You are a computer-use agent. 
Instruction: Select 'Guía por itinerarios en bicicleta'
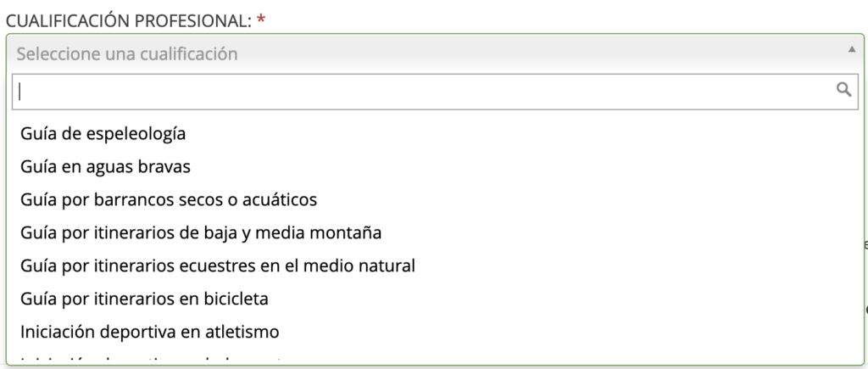[157, 299]
